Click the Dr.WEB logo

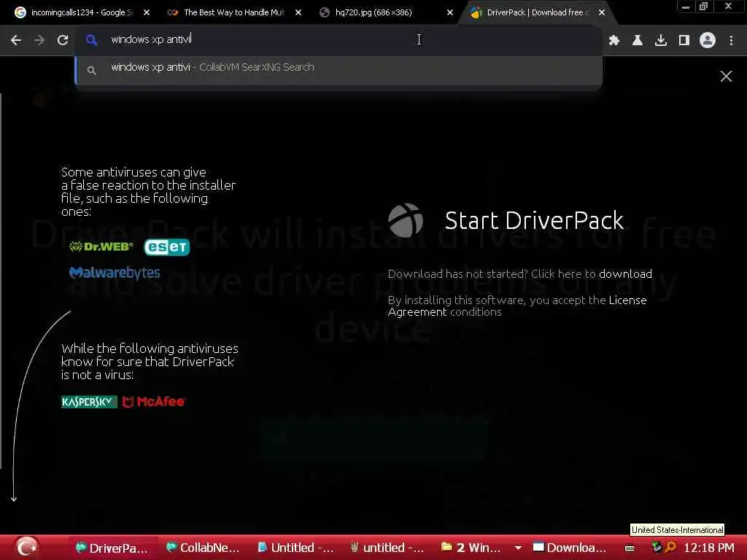coord(101,246)
